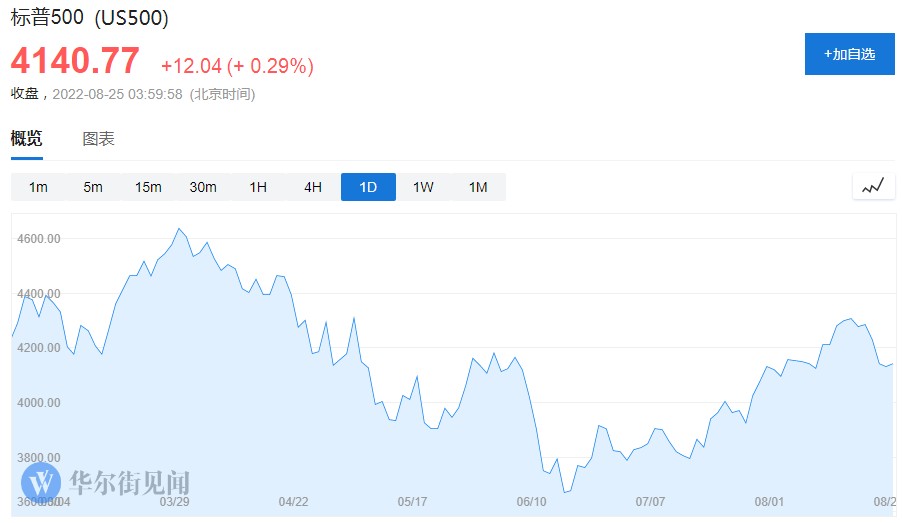Click the 标普500 (US500) title
902x523 pixels.
pos(90,18)
